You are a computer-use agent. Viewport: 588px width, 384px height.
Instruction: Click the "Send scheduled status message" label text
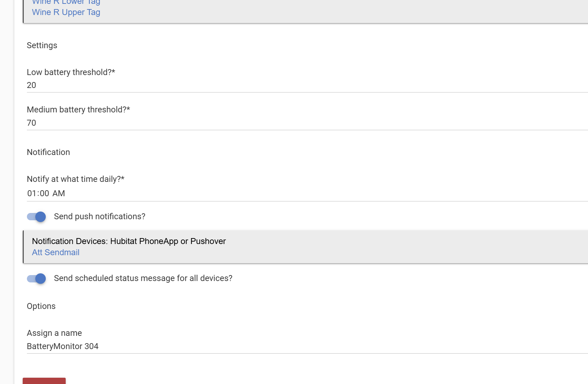143,278
